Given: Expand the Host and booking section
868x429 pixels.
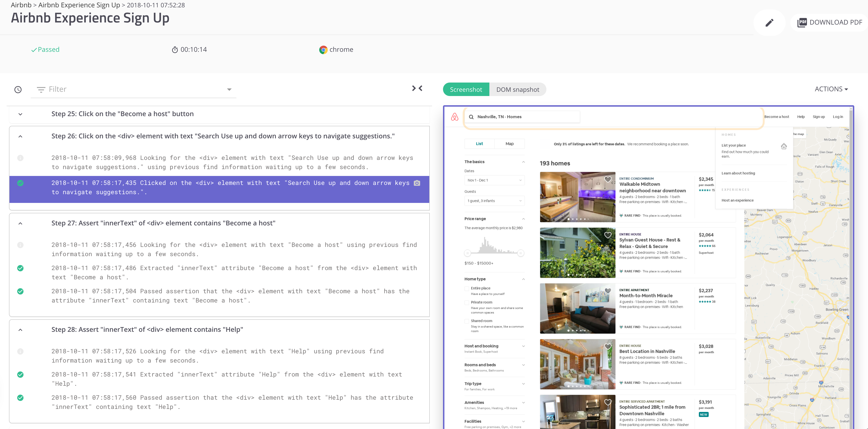Looking at the screenshot, I should click(x=523, y=346).
